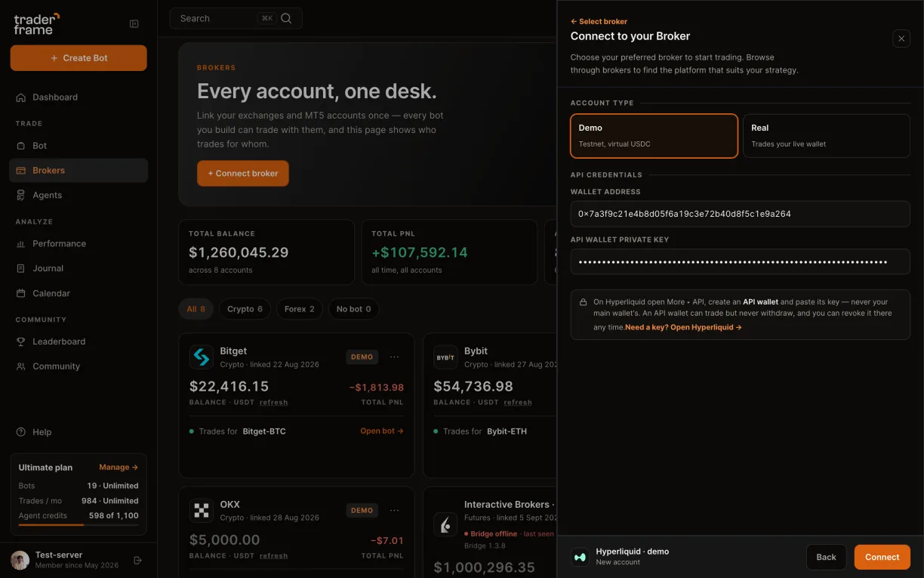
Task: Select the Crypto 6 filter
Action: pos(245,309)
